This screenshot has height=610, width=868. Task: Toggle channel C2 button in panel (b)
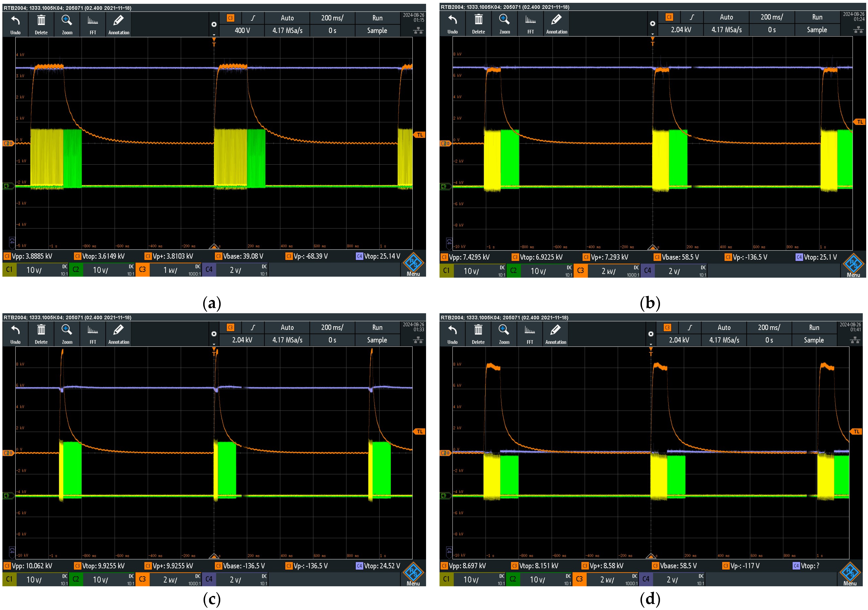point(513,270)
